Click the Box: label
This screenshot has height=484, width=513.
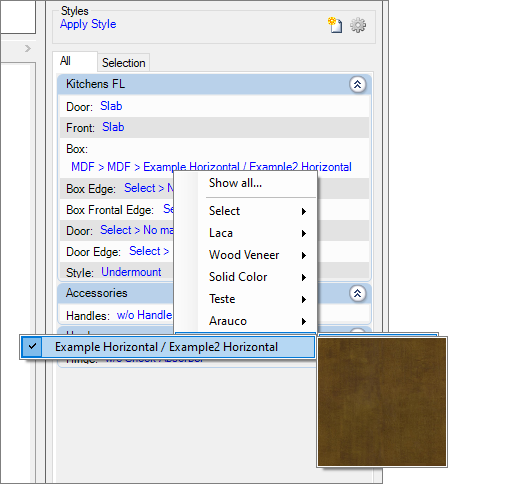pyautogui.click(x=77, y=149)
